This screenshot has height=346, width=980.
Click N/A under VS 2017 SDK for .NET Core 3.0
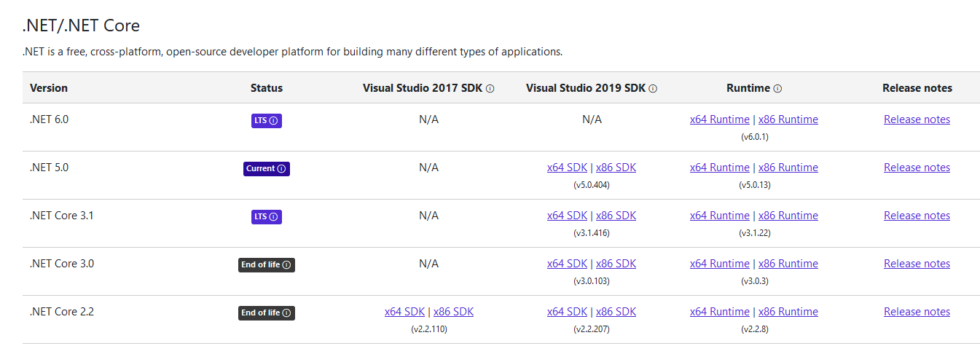click(x=429, y=264)
